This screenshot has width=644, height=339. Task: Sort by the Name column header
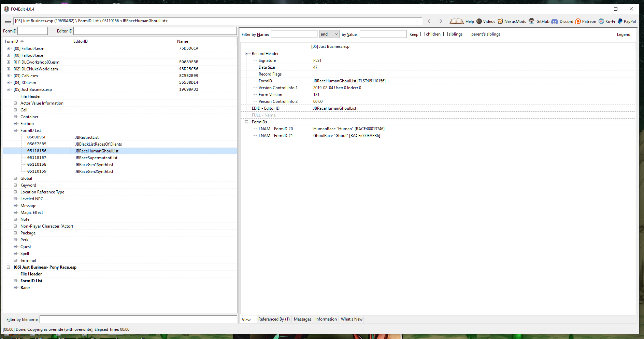point(206,41)
